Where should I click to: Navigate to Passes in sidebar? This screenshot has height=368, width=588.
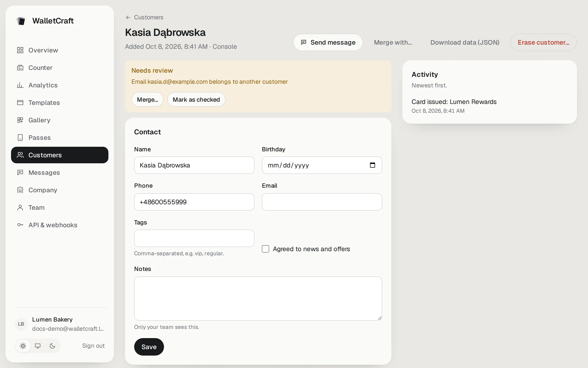pos(59,138)
